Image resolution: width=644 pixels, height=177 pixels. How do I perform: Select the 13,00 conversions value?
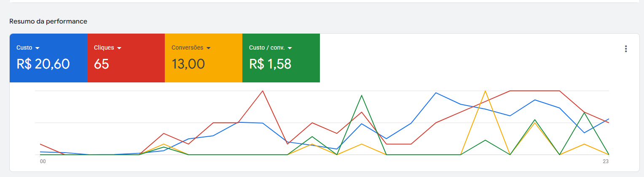click(188, 64)
